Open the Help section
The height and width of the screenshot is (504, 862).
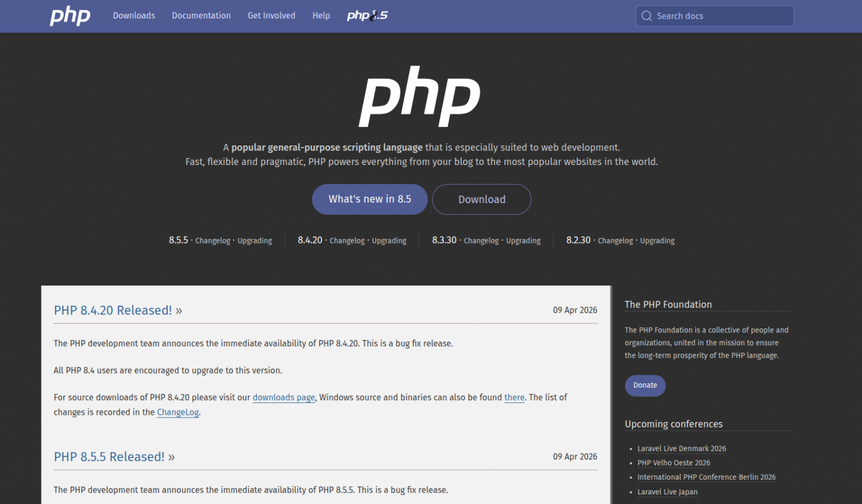click(321, 16)
